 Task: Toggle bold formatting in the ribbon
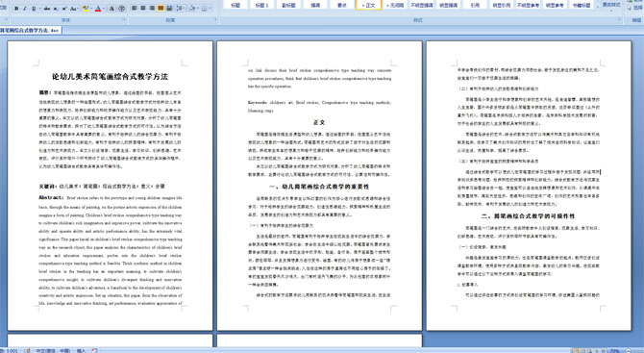point(16,9)
